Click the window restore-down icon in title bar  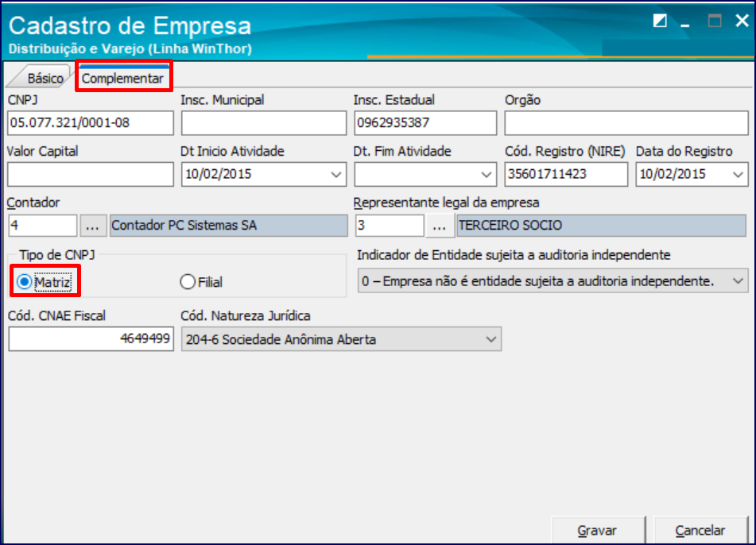pos(660,21)
